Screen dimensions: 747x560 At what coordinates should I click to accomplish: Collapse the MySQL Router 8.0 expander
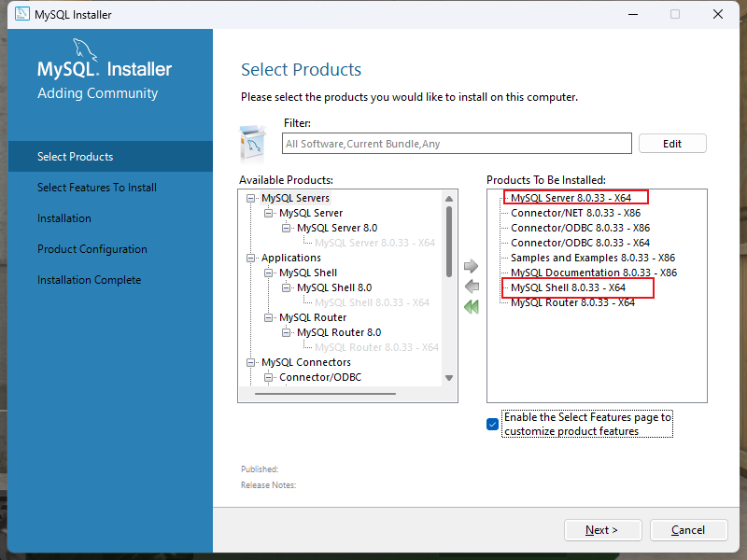(x=286, y=332)
